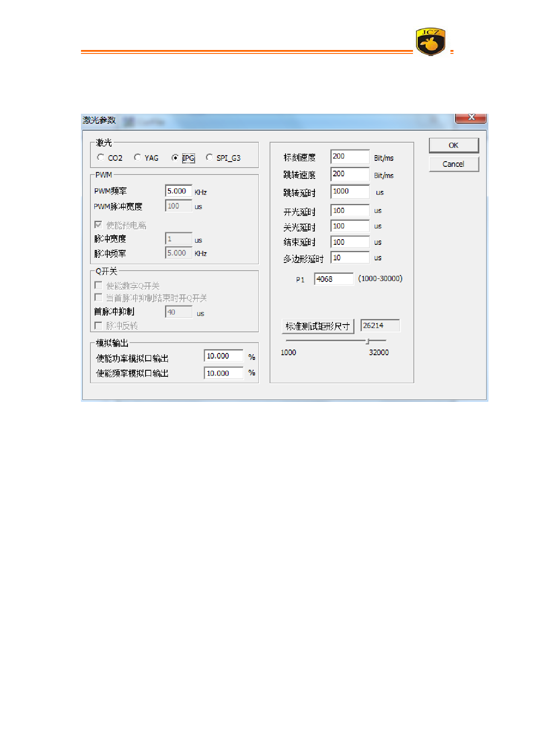Click the 标准测试矩形尺寸 button
Viewport: 534px width, 756px height.
317,326
